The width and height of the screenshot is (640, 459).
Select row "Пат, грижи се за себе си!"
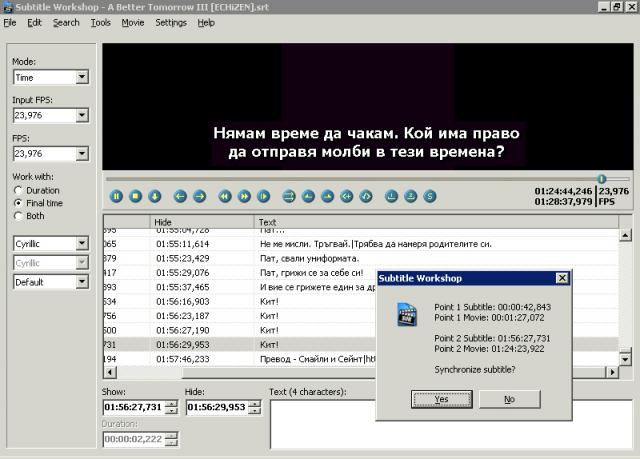click(x=361, y=273)
